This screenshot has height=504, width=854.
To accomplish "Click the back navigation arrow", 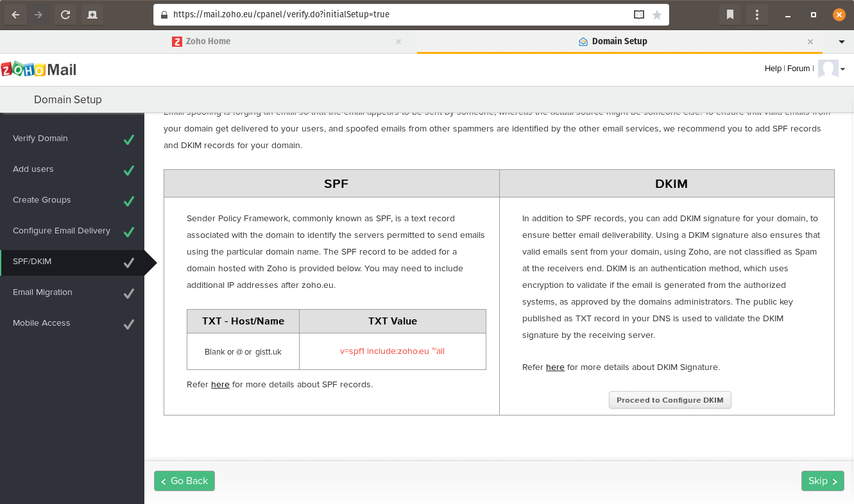I will pyautogui.click(x=15, y=14).
